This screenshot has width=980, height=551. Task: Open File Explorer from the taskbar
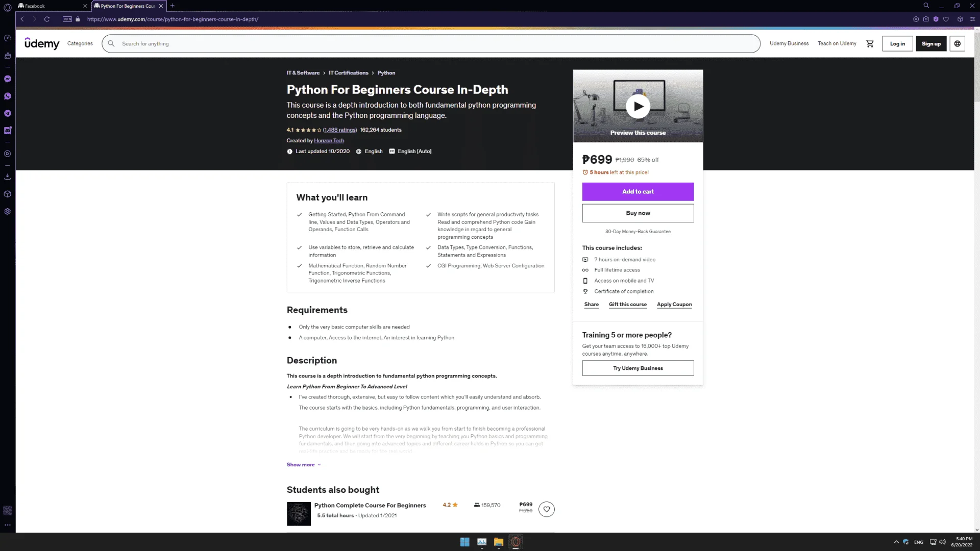click(x=499, y=542)
